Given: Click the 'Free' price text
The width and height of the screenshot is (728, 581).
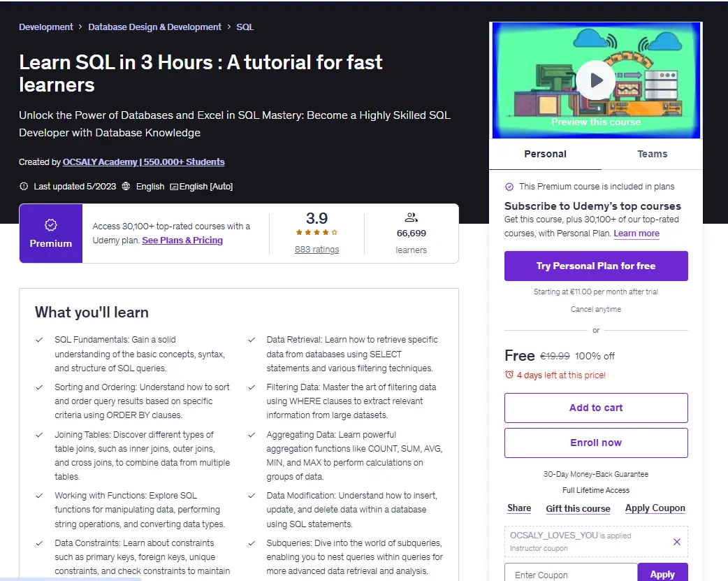Looking at the screenshot, I should pos(520,356).
